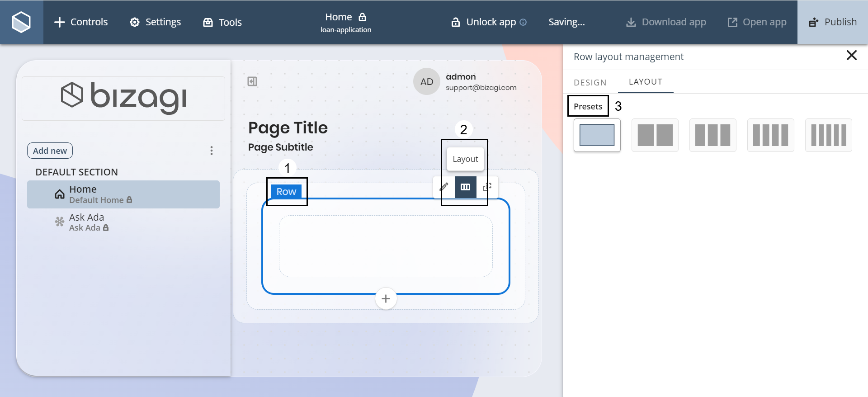Select the Ask Ada page in sidebar
The width and height of the screenshot is (868, 397).
click(123, 222)
